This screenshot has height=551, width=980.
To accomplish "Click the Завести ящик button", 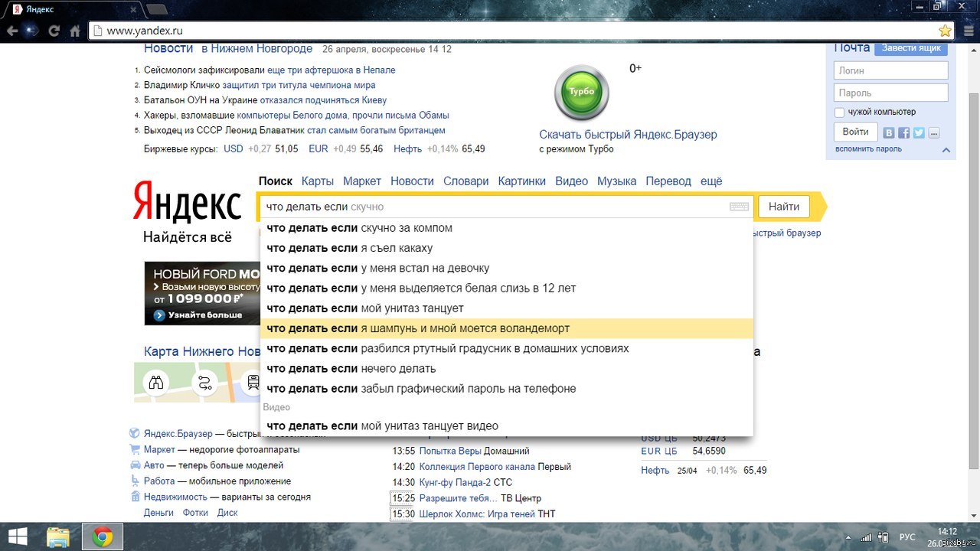I will [x=910, y=47].
